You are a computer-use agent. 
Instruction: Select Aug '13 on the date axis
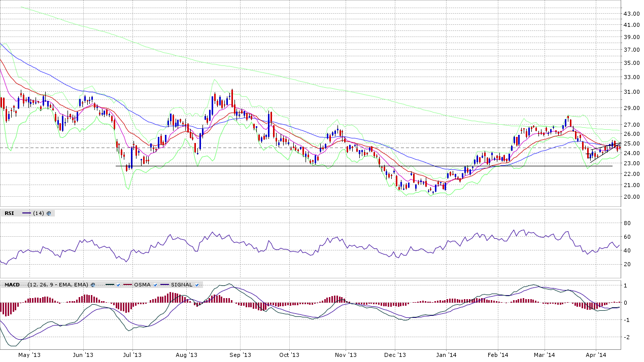click(186, 354)
